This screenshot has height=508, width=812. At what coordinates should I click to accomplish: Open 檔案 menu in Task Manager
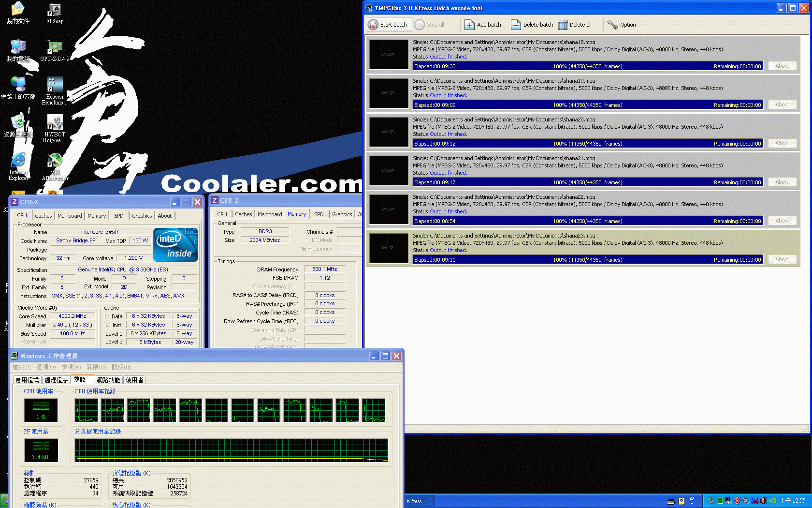(x=21, y=367)
